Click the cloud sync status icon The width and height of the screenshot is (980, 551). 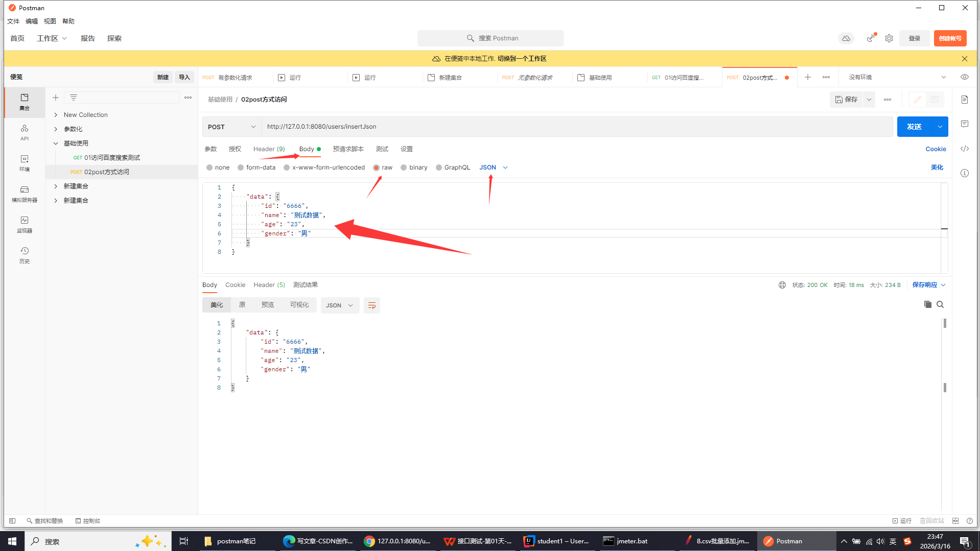pos(846,38)
